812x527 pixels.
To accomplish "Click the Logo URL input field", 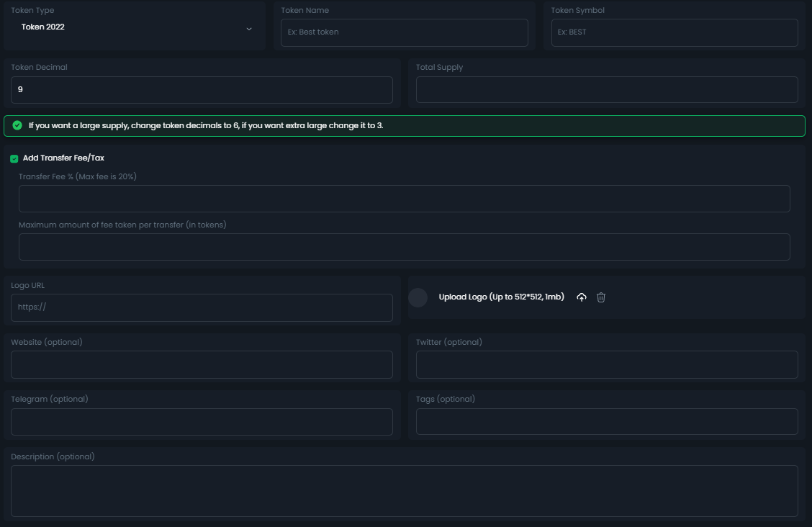I will tap(202, 307).
